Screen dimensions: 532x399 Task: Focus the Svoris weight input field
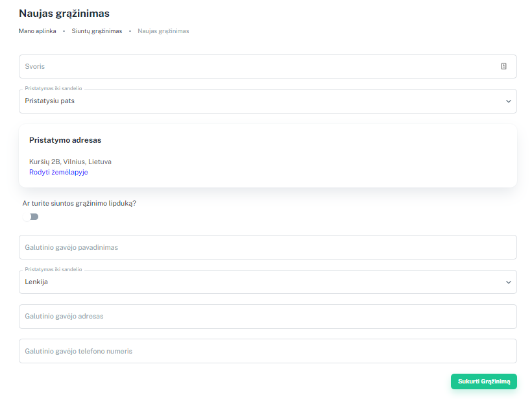pos(268,66)
